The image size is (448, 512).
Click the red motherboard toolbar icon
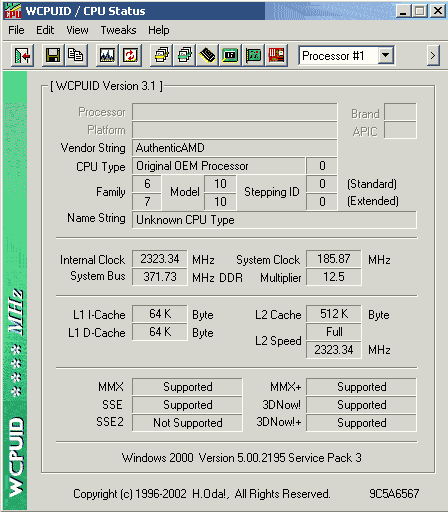(x=276, y=55)
